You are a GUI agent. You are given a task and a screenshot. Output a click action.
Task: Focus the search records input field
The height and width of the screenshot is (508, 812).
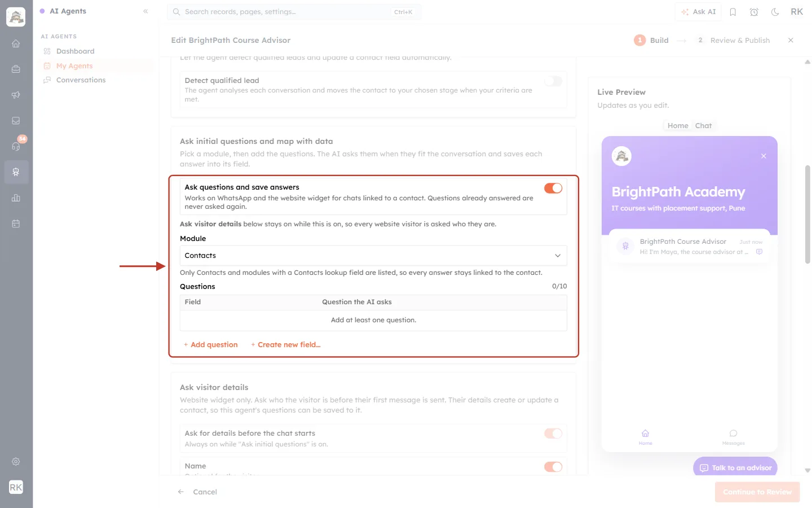point(294,12)
